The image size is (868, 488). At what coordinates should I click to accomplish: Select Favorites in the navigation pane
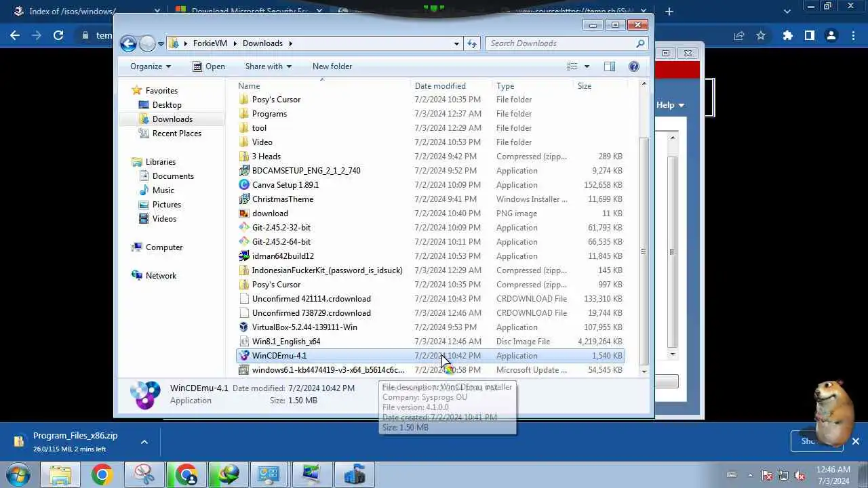[161, 91]
